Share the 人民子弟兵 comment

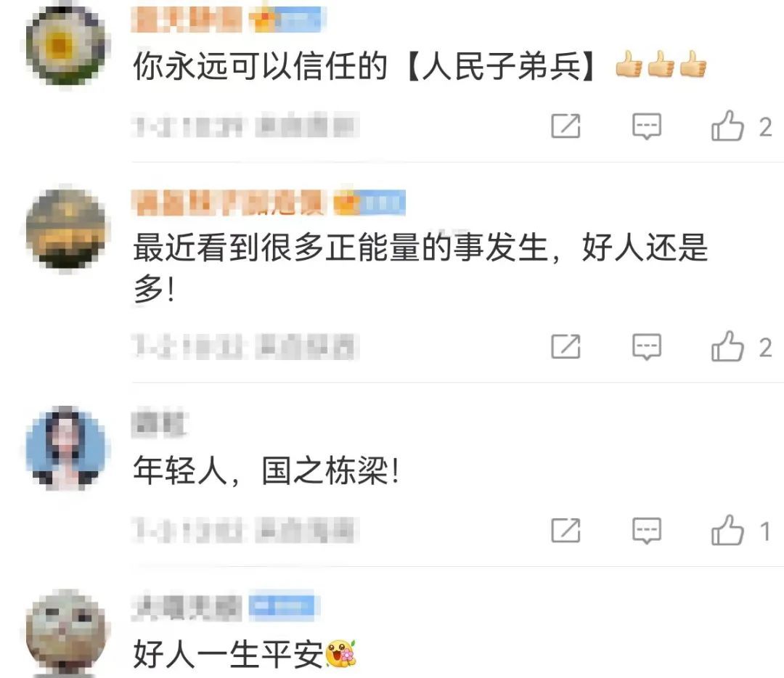[x=565, y=126]
